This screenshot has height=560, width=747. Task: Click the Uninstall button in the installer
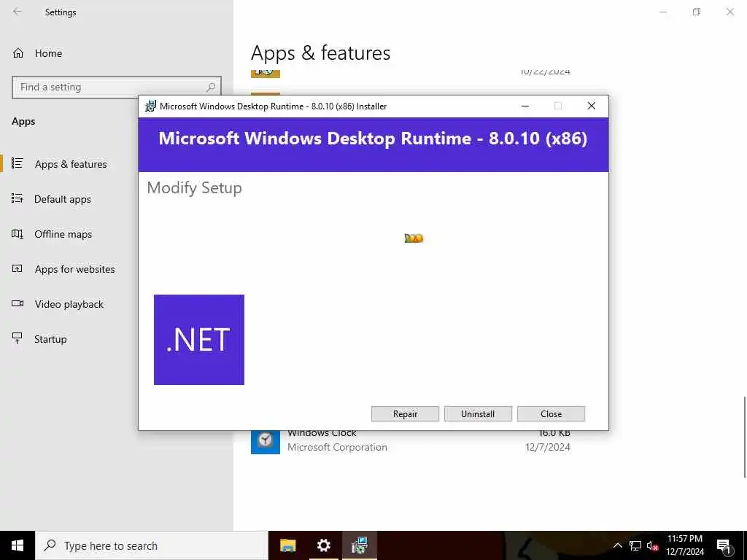point(478,414)
